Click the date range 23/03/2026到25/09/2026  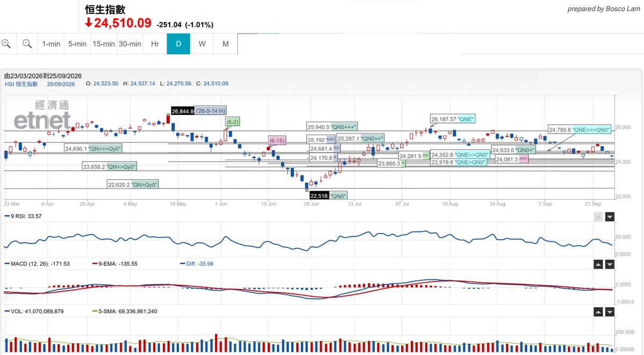pos(43,76)
